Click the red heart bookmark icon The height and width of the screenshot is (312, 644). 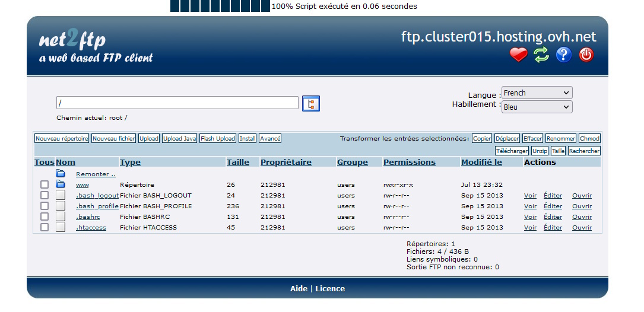(518, 55)
